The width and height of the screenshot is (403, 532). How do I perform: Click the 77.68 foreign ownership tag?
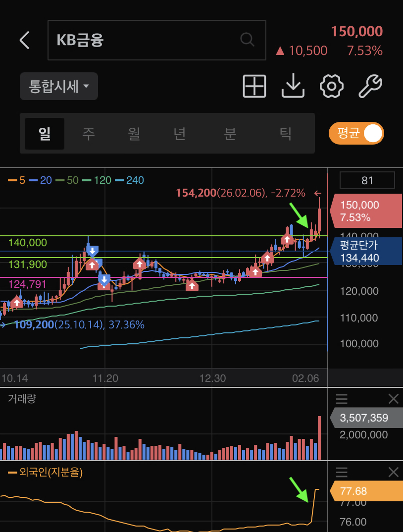pos(366,491)
